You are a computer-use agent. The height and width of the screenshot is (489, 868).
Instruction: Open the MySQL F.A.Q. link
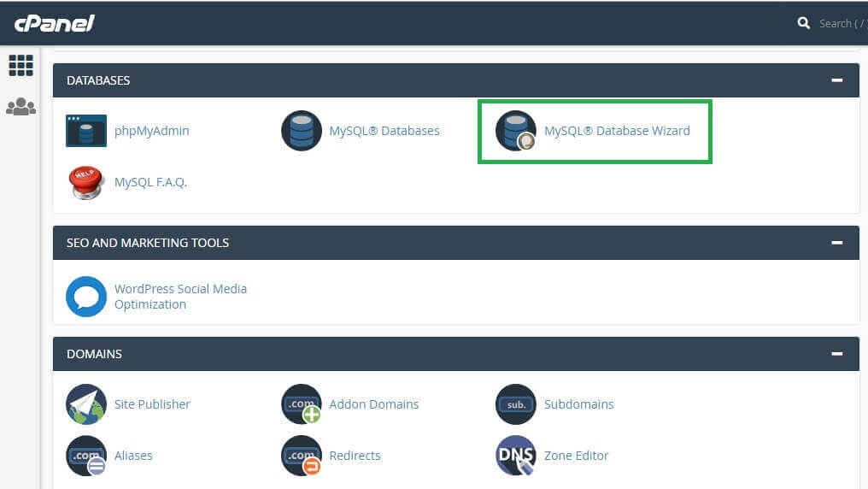click(x=150, y=182)
